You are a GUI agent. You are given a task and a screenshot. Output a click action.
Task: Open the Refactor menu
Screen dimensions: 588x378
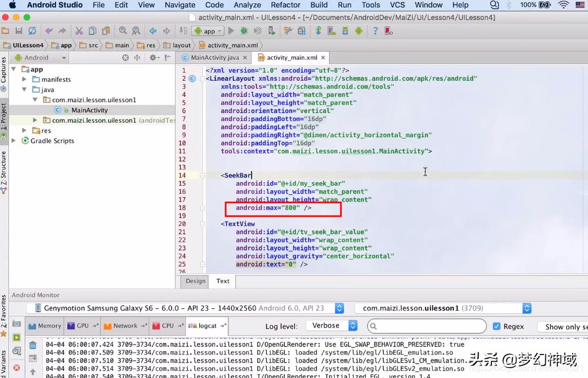click(x=285, y=5)
